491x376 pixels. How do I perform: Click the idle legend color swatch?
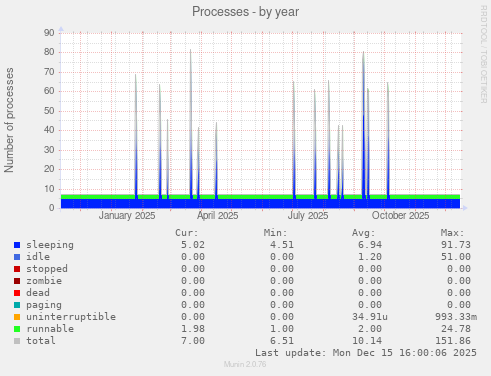tap(17, 257)
